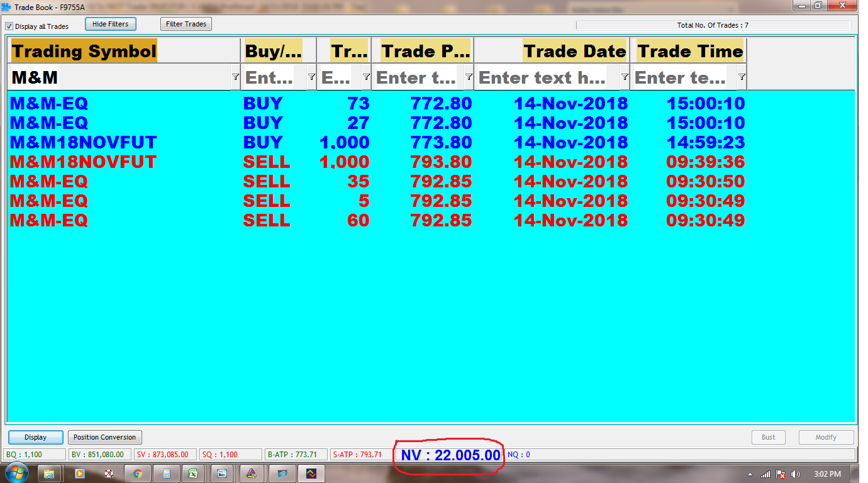Click the triangle prism app taskbar icon

tap(251, 474)
